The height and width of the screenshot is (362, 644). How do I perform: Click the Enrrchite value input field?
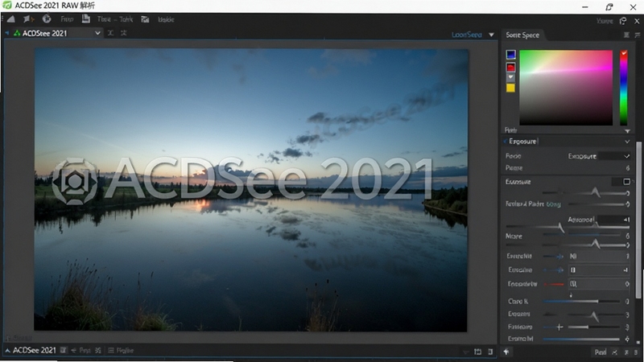click(x=598, y=256)
